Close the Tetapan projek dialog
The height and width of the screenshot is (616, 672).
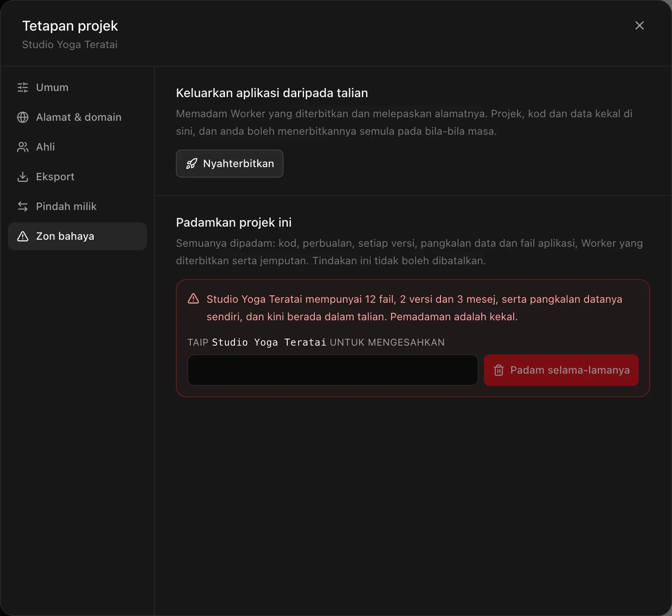coord(640,25)
